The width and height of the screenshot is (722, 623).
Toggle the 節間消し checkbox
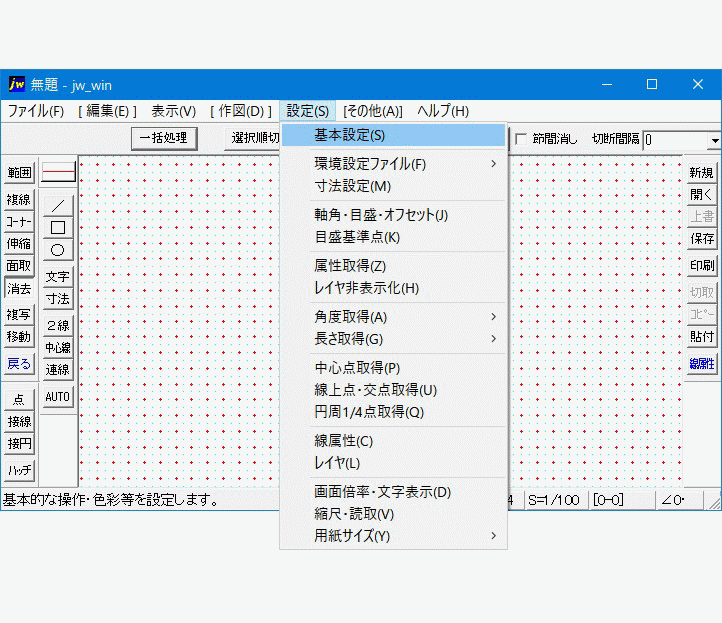tap(521, 140)
